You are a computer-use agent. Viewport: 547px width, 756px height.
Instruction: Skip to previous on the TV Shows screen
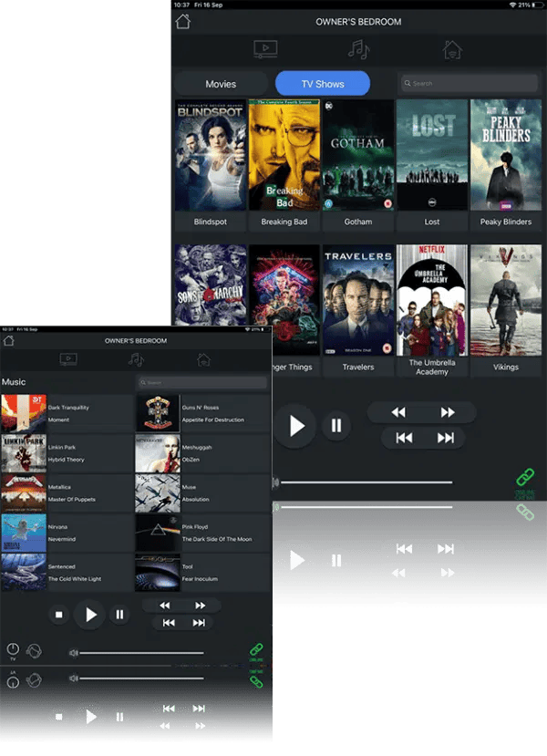404,438
